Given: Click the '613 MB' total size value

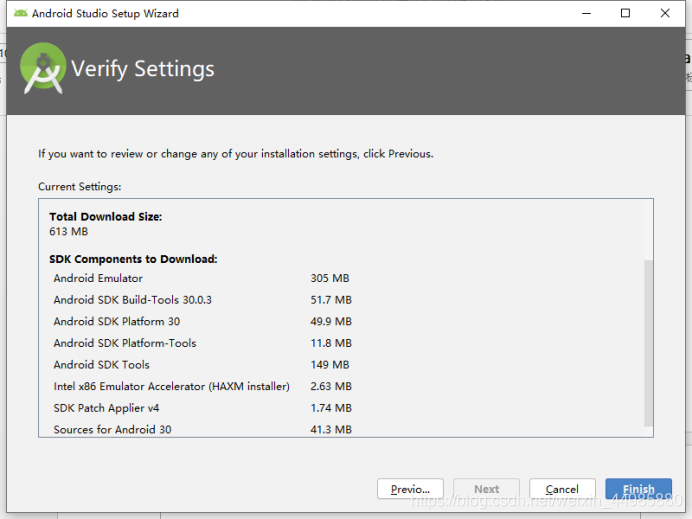Looking at the screenshot, I should pyautogui.click(x=68, y=231).
